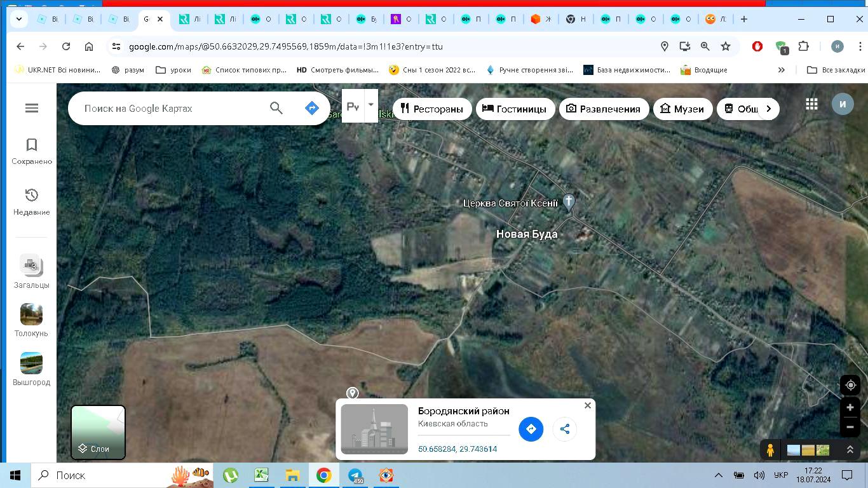The height and width of the screenshot is (488, 868).
Task: Open the input language dropdown arrow
Action: (370, 105)
